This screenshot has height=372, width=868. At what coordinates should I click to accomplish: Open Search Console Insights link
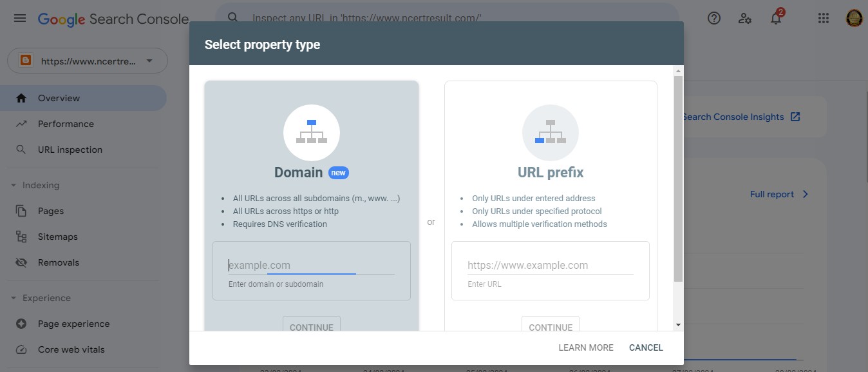[x=741, y=117]
